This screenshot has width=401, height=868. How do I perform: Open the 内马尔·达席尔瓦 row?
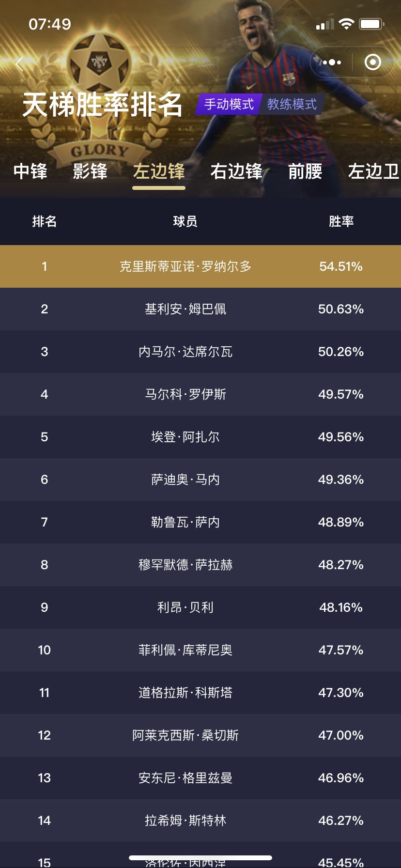click(200, 352)
